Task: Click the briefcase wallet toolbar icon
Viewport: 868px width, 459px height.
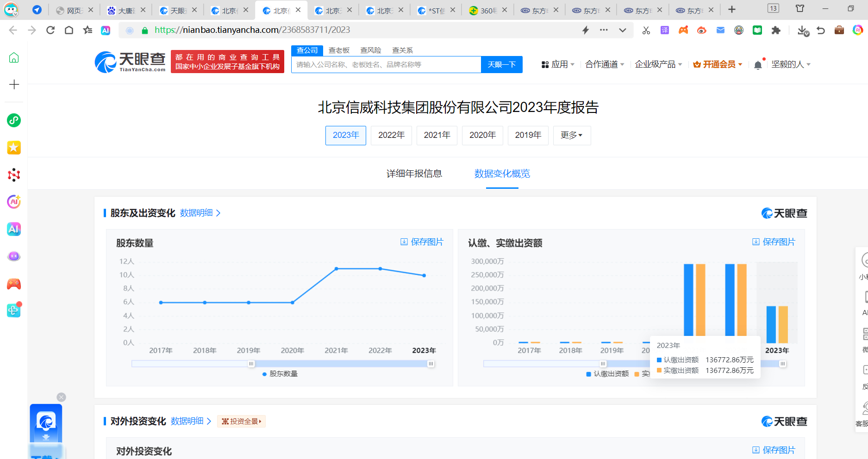Action: point(839,30)
